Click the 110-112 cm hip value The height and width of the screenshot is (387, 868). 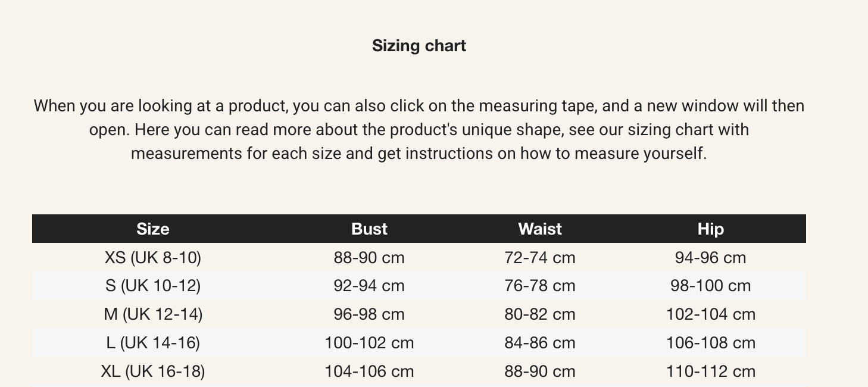pyautogui.click(x=710, y=372)
